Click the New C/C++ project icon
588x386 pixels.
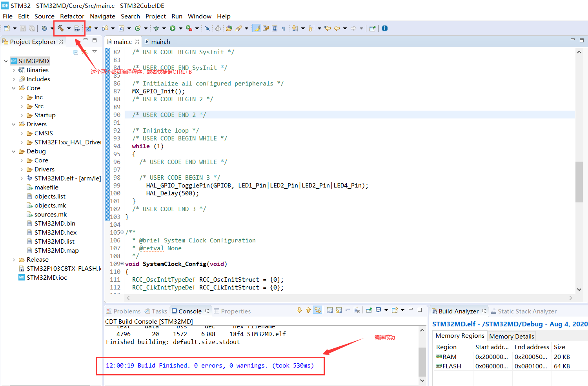89,28
